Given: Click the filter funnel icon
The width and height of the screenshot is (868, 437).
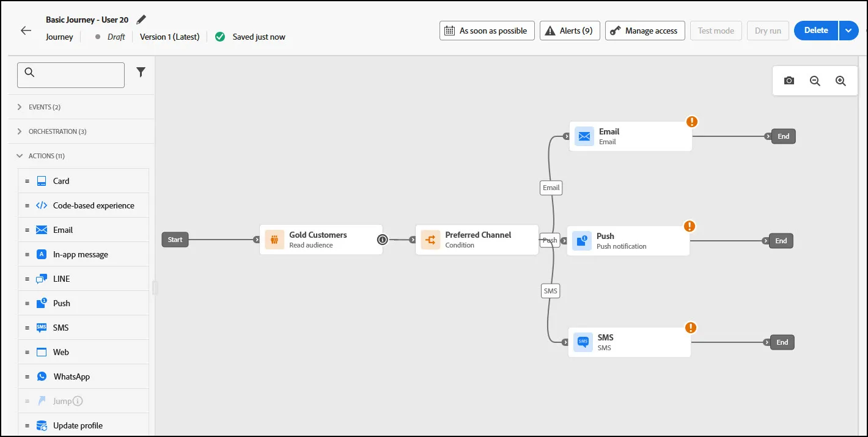Looking at the screenshot, I should click(x=141, y=72).
